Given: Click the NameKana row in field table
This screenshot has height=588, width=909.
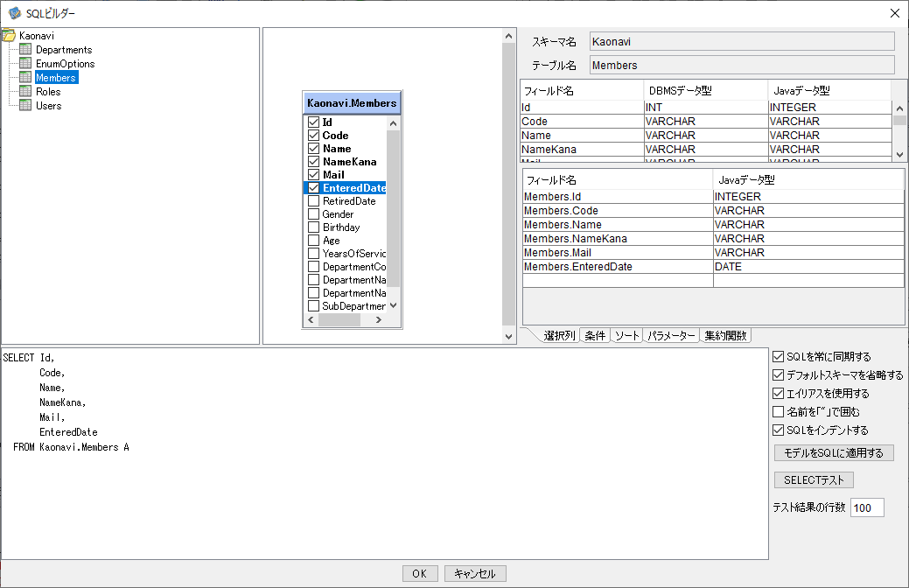Looking at the screenshot, I should click(705, 150).
